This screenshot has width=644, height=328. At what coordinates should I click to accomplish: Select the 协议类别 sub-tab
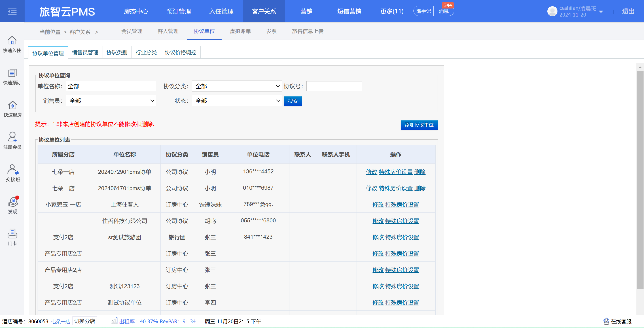click(x=117, y=53)
